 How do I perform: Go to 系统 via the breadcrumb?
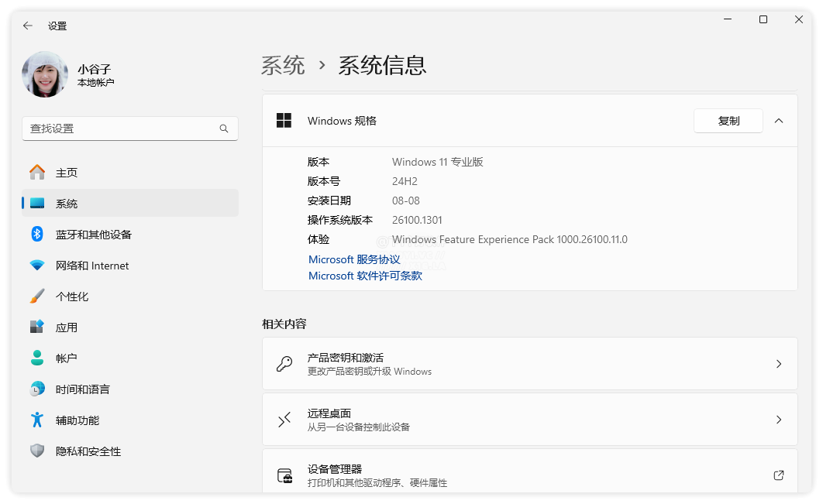point(284,65)
